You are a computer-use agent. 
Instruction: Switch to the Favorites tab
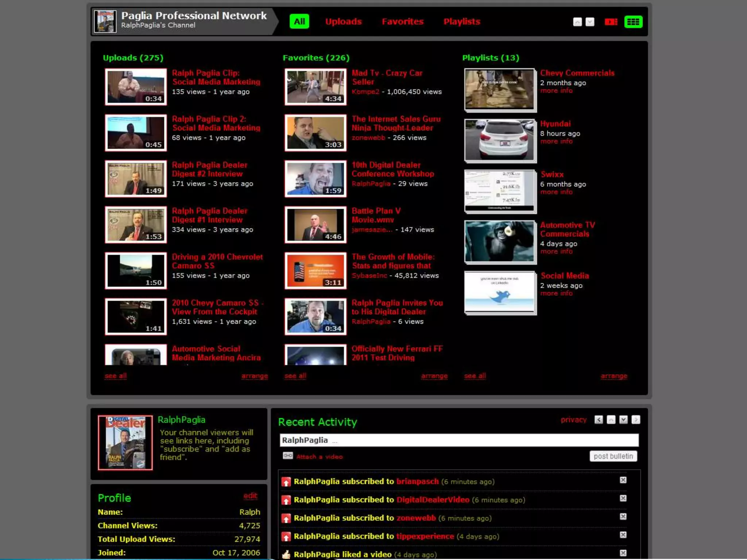[x=403, y=22]
